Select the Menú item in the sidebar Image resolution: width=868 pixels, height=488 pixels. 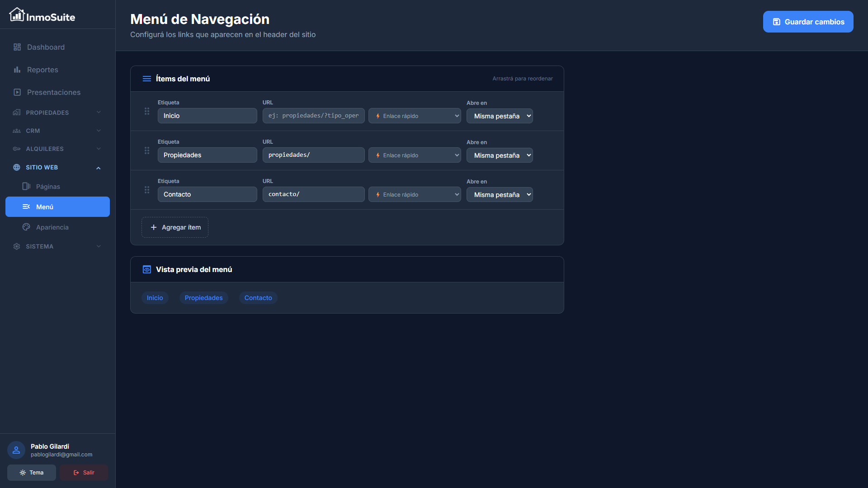(x=57, y=206)
